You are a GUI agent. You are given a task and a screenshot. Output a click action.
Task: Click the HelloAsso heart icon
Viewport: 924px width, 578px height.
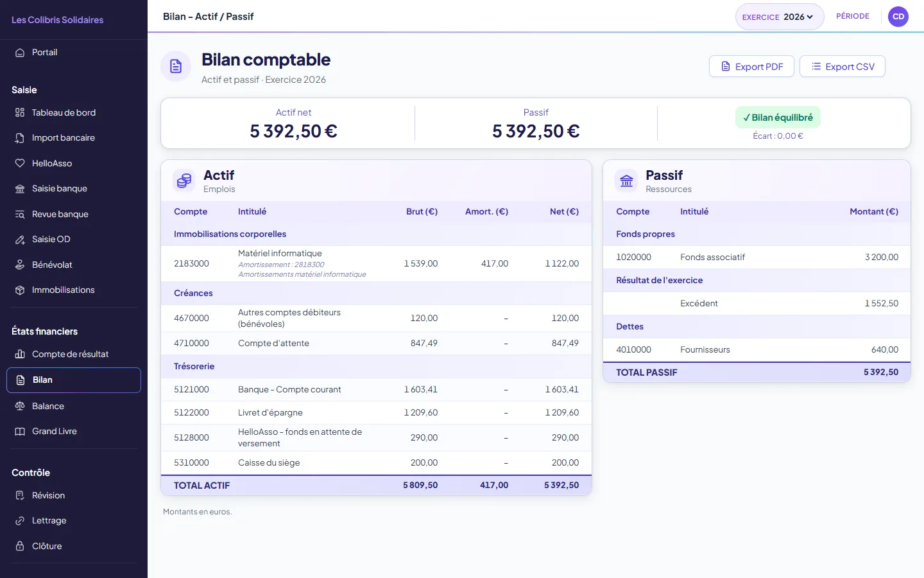click(x=20, y=164)
